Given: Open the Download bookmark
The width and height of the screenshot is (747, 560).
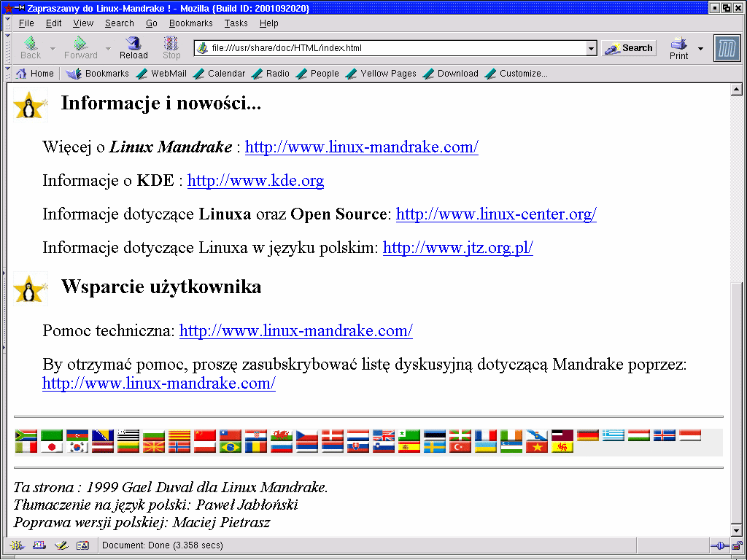Looking at the screenshot, I should tap(451, 74).
